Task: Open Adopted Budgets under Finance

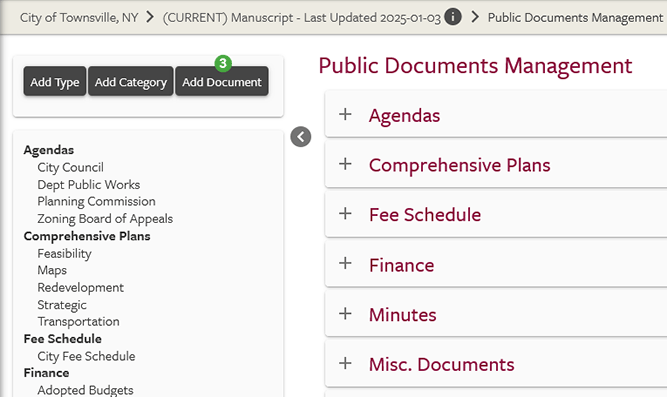Action: click(x=86, y=390)
